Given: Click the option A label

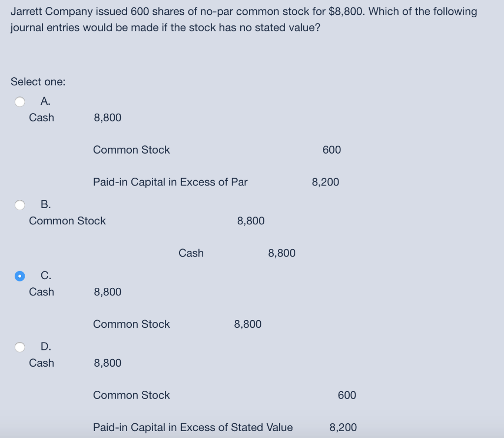Looking at the screenshot, I should coord(45,101).
